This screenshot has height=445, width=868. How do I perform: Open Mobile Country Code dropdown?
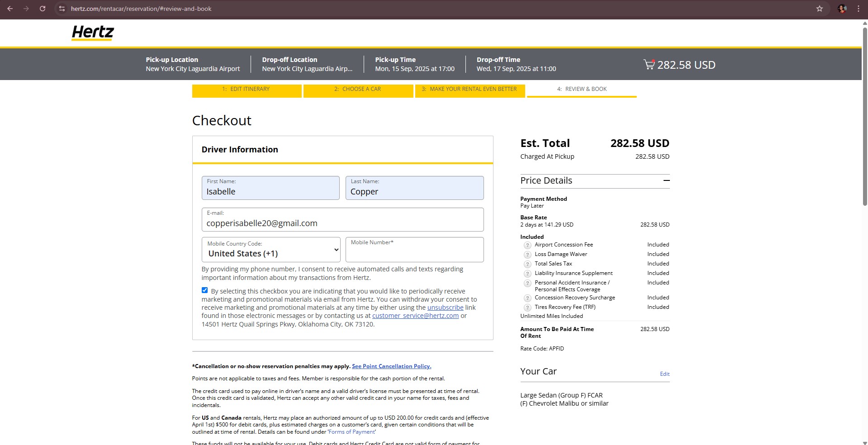pyautogui.click(x=271, y=250)
